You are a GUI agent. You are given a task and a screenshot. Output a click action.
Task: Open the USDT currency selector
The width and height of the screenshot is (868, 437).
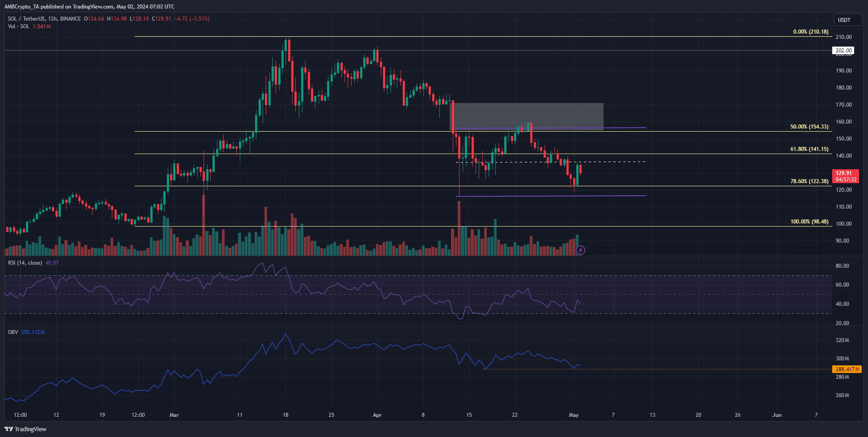point(847,20)
